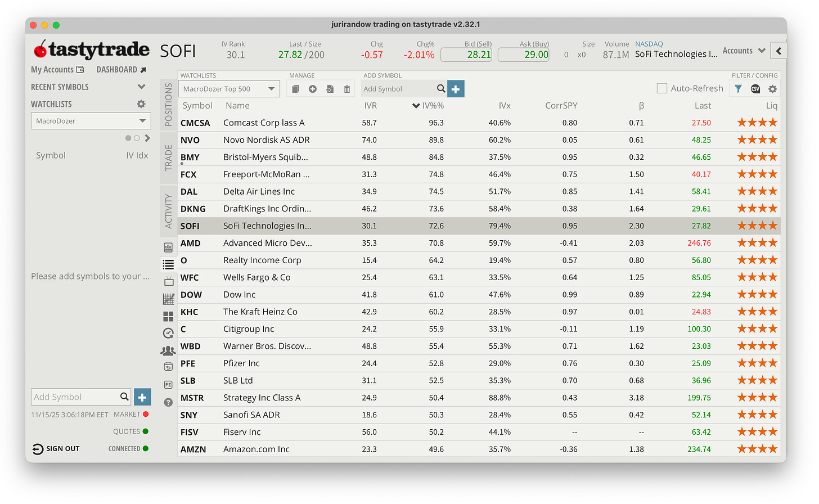Select the watchlist list-view icon

point(168,264)
